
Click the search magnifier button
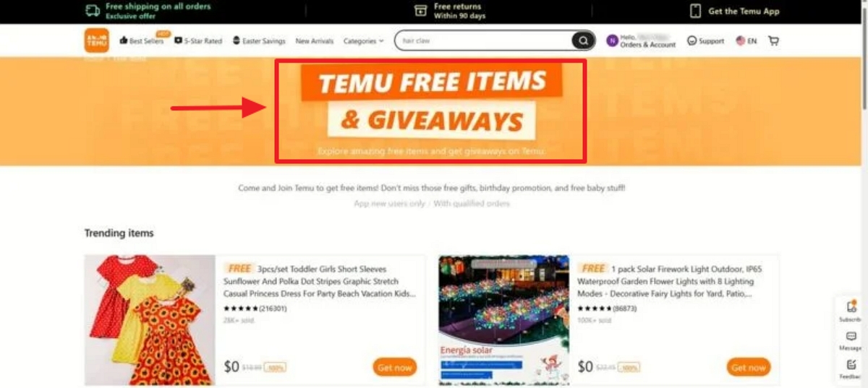point(582,40)
